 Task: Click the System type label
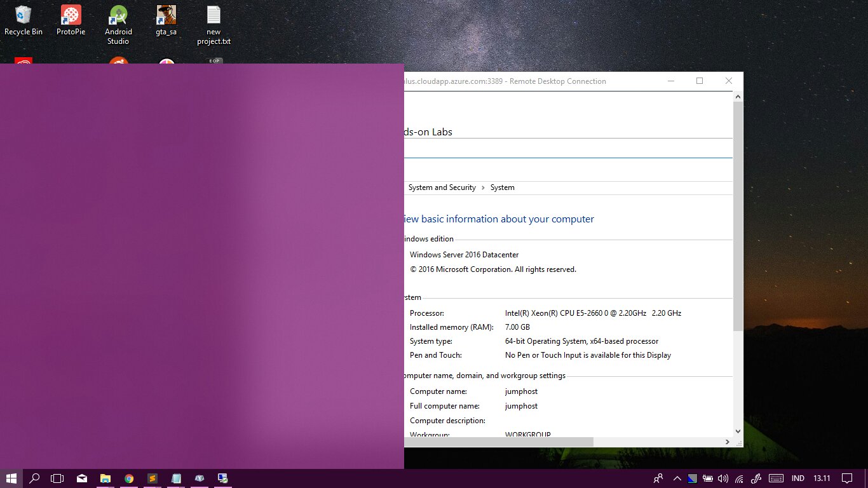(431, 341)
